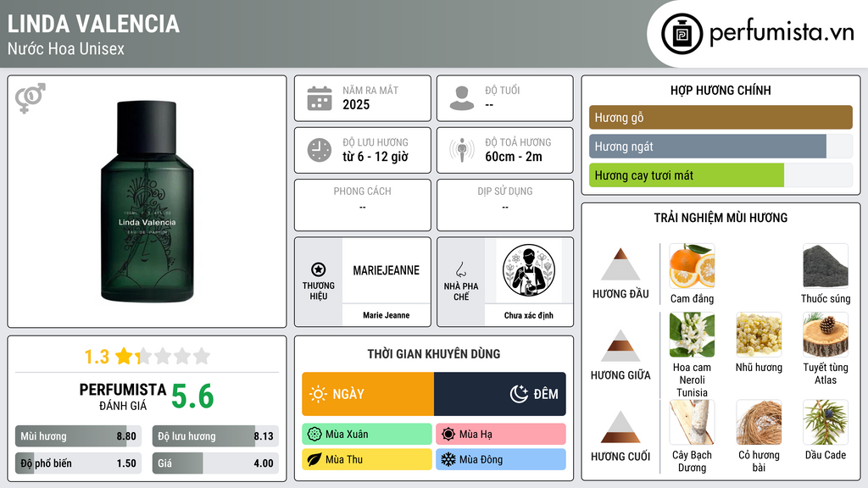The width and height of the screenshot is (868, 488).
Task: Click the Giá 4.00 score bar
Action: coord(215,463)
